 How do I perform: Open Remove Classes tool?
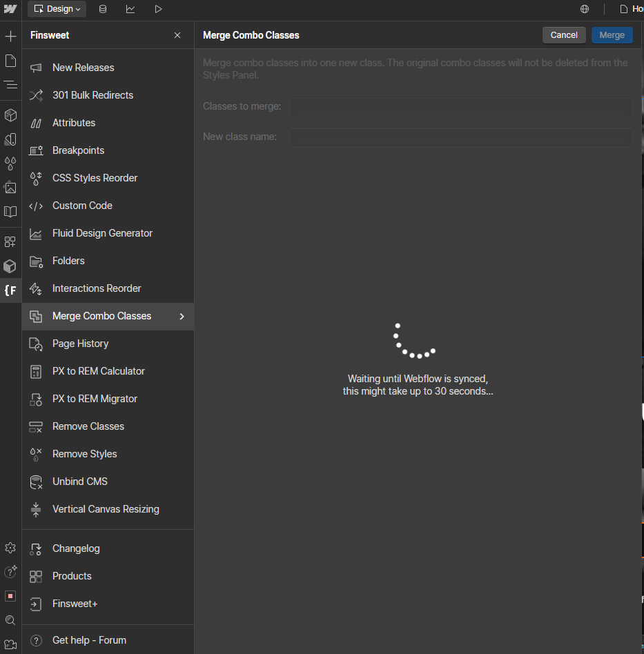[x=108, y=426]
